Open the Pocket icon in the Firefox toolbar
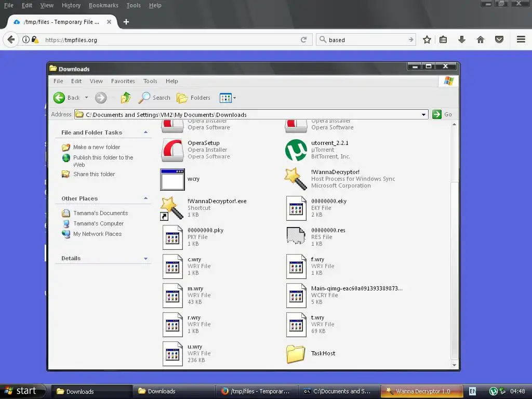This screenshot has width=532, height=399. click(x=499, y=39)
